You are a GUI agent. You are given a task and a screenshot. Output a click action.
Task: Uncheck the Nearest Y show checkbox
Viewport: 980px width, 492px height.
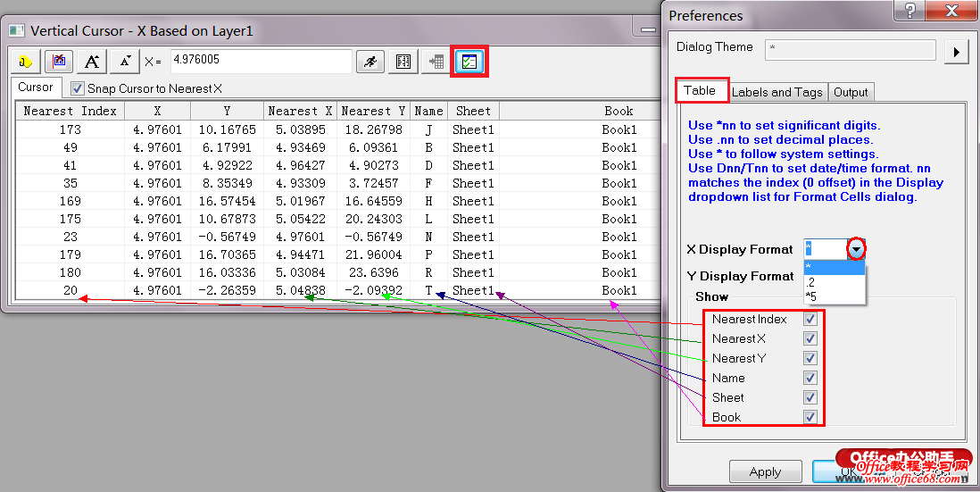coord(810,358)
